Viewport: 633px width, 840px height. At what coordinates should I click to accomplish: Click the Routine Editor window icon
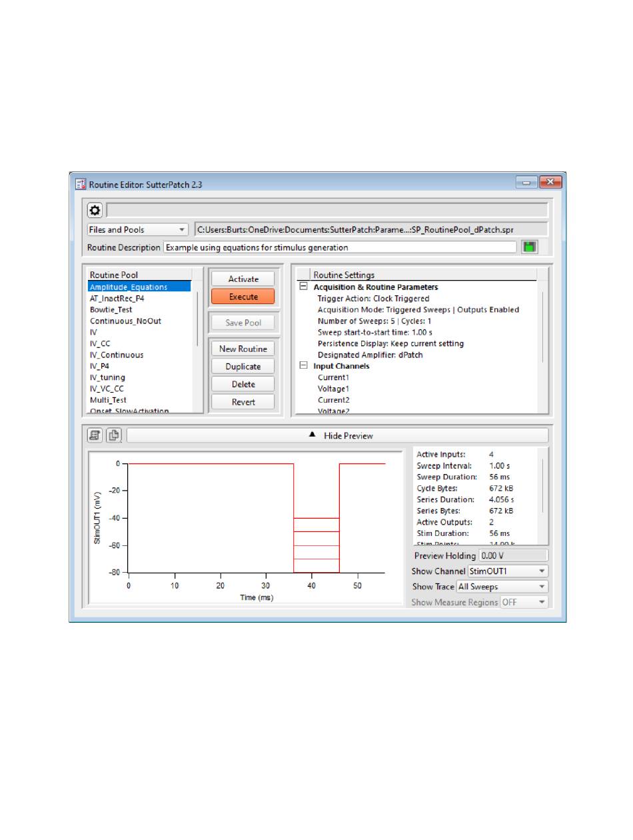pyautogui.click(x=81, y=183)
